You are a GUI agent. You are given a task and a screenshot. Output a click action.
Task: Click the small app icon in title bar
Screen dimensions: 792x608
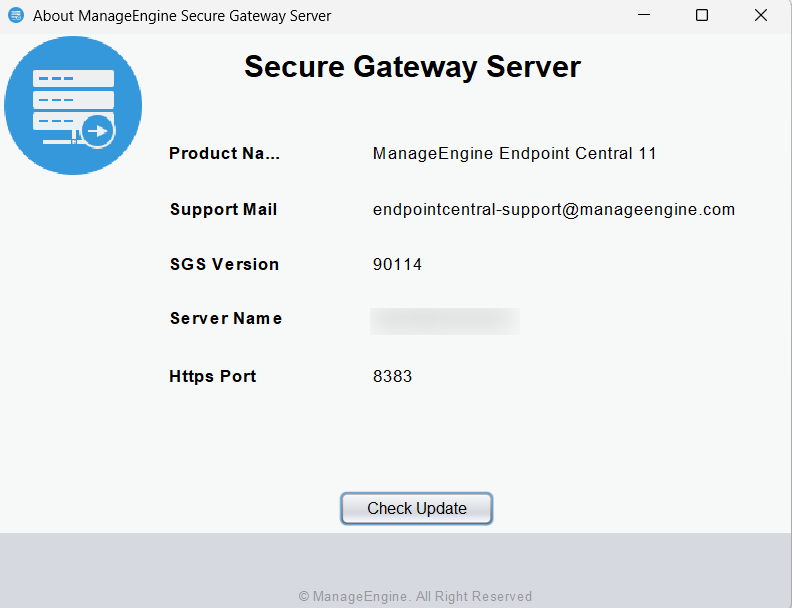pyautogui.click(x=16, y=15)
